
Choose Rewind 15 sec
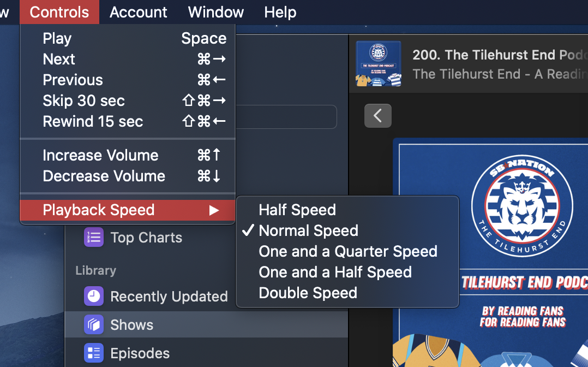[x=128, y=121]
